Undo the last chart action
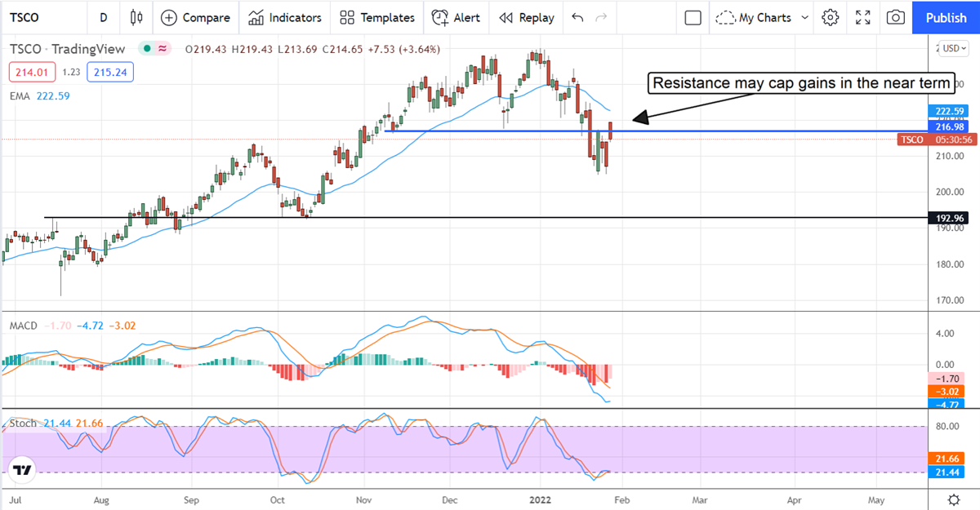Viewport: 980px width, 510px height. [x=578, y=17]
